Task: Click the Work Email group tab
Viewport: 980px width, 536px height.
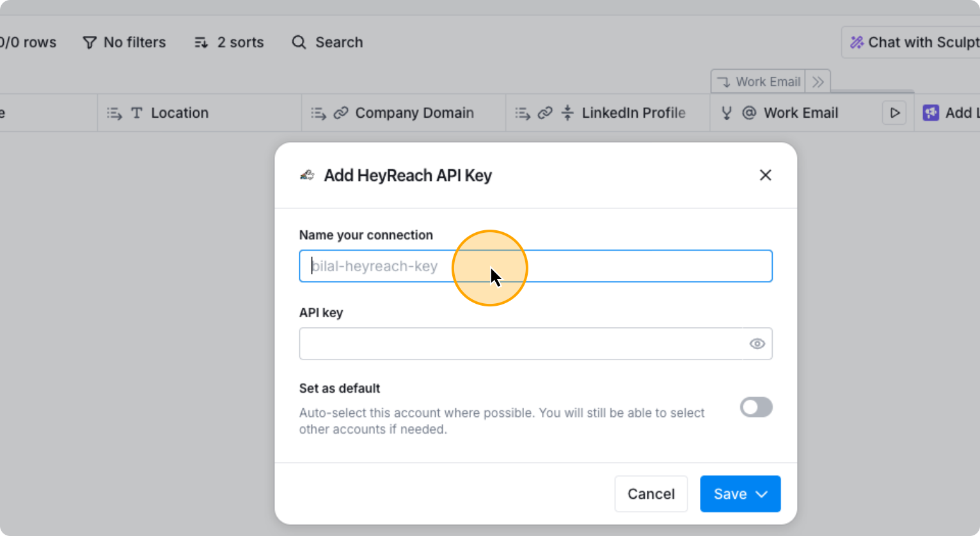Action: [x=759, y=82]
